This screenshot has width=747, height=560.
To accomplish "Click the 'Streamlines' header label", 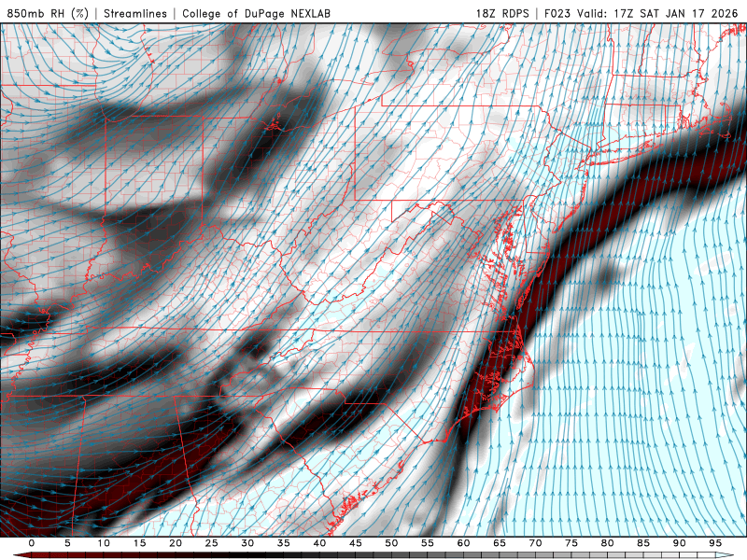I will click(x=135, y=13).
